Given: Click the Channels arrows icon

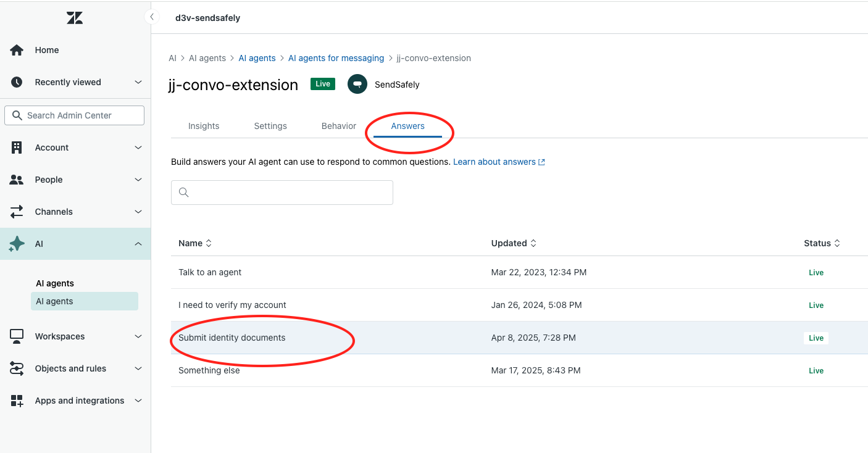Looking at the screenshot, I should click(17, 212).
